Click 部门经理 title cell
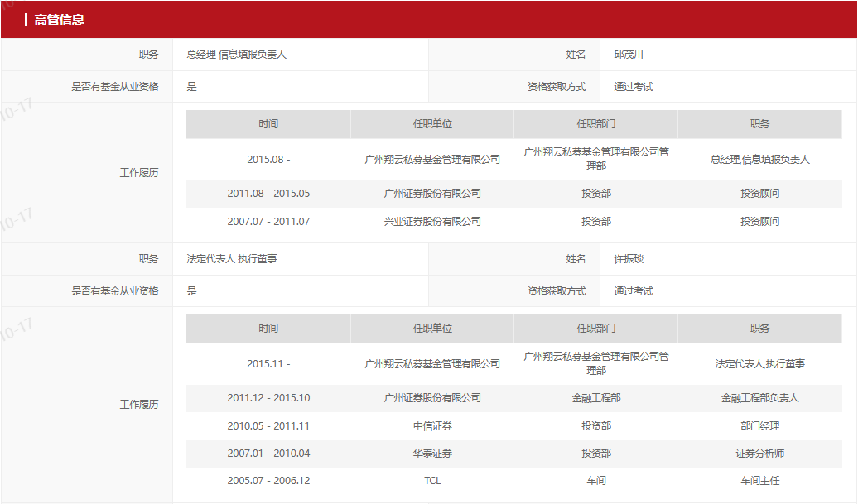 759,426
